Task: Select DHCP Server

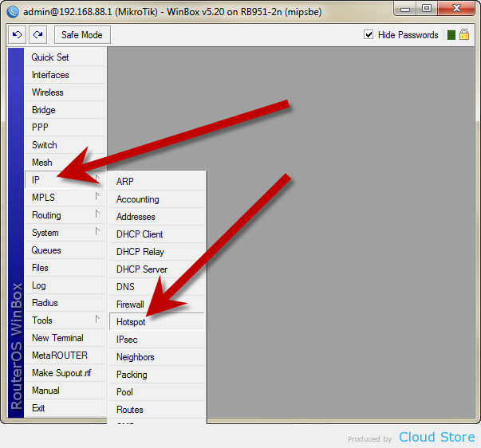Action: pos(157,269)
